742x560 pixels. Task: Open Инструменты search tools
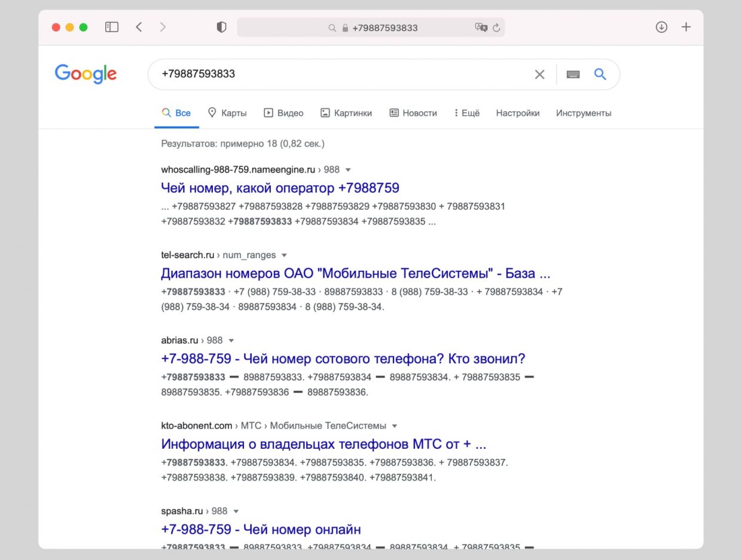(x=584, y=113)
